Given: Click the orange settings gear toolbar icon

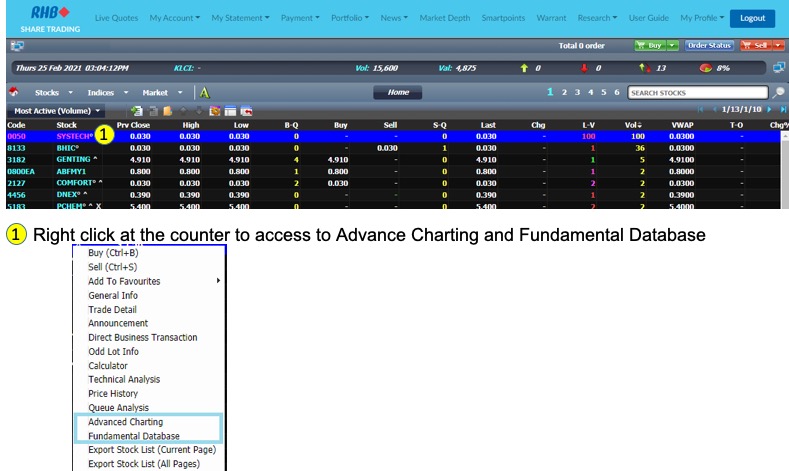Looking at the screenshot, I should point(215,111).
